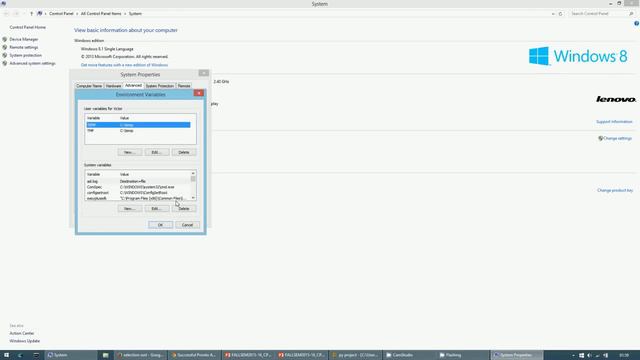Click the Back navigation arrow
The image size is (640, 360).
pyautogui.click(x=6, y=13)
